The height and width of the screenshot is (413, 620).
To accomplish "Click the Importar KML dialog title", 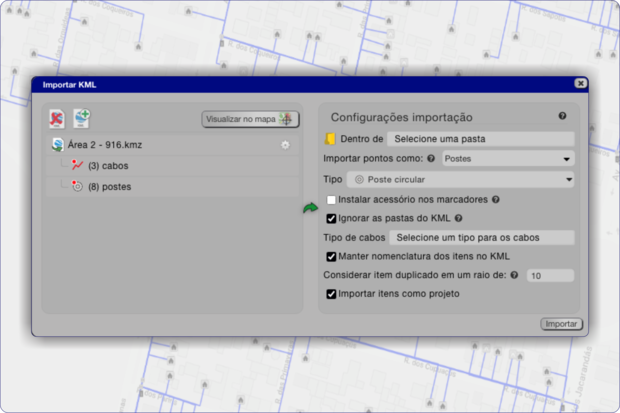I will (69, 85).
